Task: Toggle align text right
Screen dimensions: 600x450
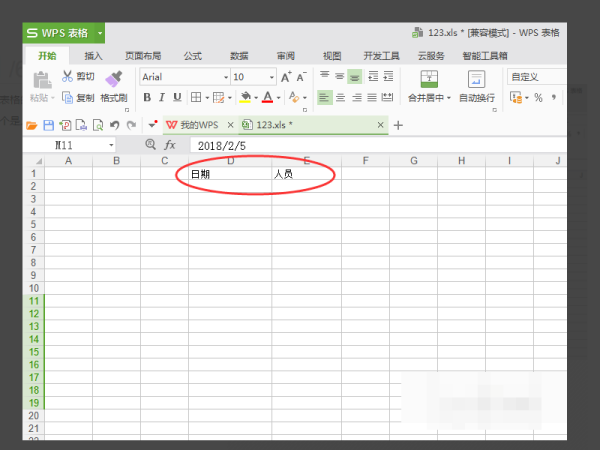Action: click(x=356, y=98)
